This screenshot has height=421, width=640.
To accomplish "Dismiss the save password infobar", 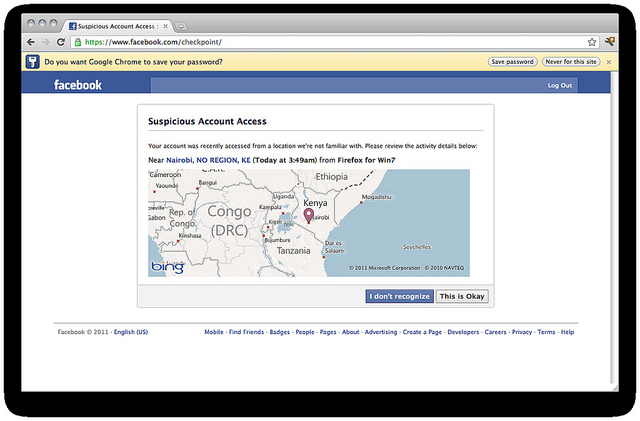I will click(x=609, y=62).
